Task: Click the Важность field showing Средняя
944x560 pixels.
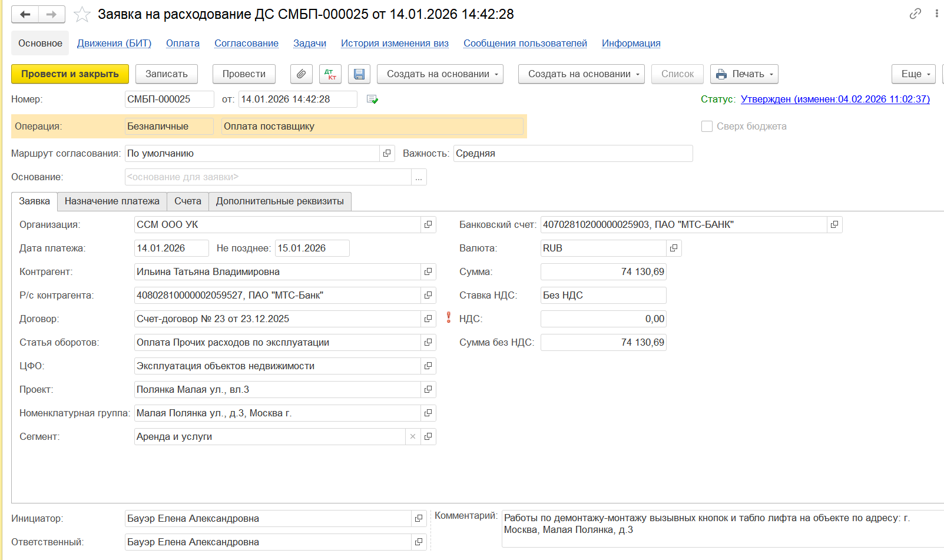Action: [x=573, y=154]
